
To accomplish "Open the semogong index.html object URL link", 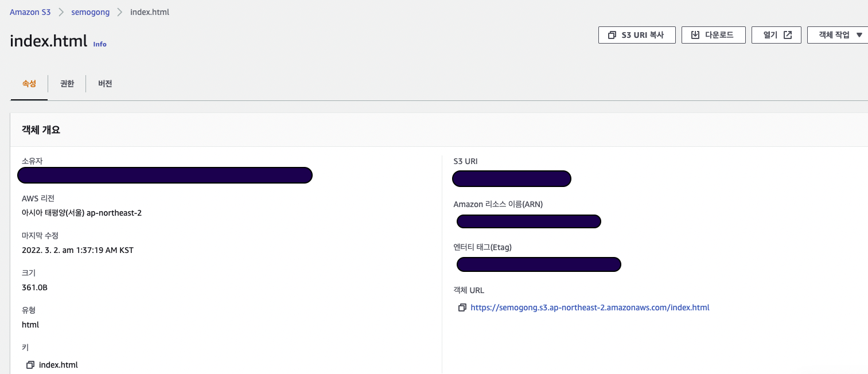I will [590, 307].
